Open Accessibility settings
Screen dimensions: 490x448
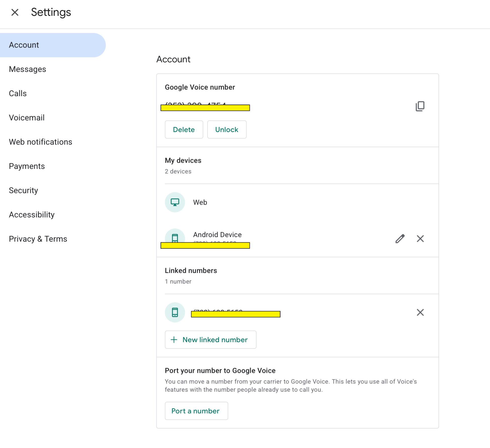[32, 215]
